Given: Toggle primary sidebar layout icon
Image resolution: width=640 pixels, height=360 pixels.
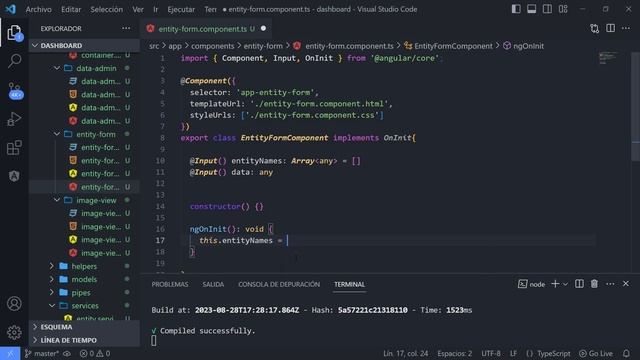Looking at the screenshot, I should [516, 9].
